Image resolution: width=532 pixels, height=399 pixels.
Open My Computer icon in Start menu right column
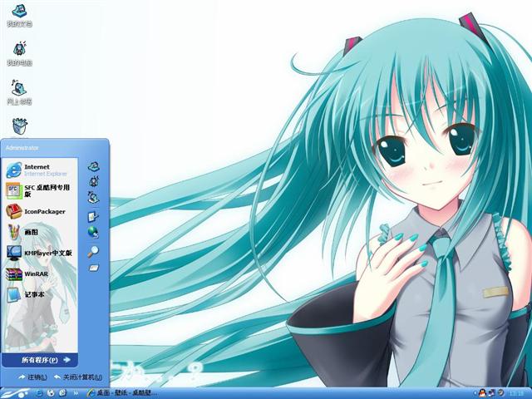94,181
